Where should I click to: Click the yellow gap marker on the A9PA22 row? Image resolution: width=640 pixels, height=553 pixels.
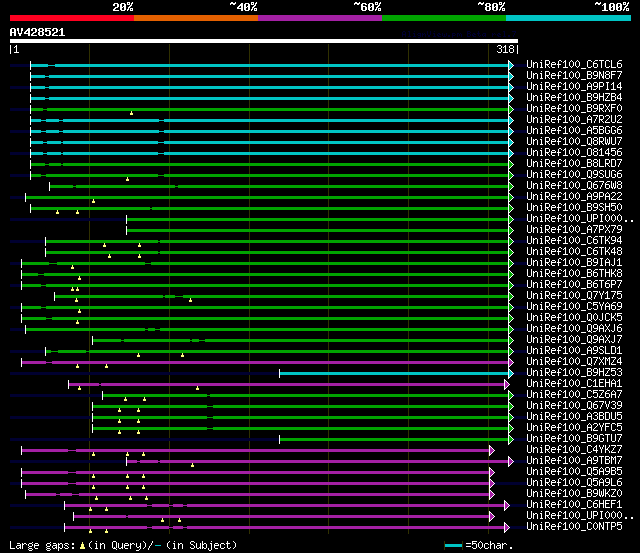click(93, 201)
